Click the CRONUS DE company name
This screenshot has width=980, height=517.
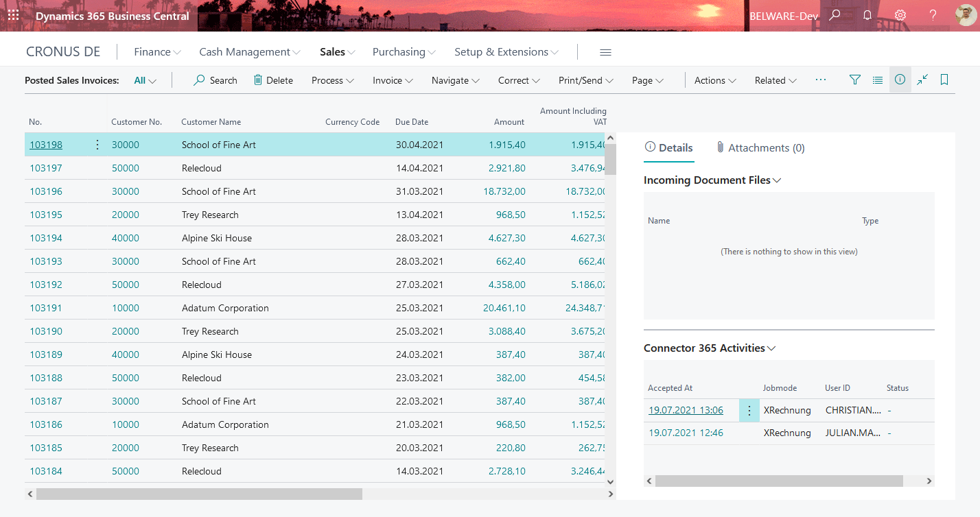tap(63, 52)
